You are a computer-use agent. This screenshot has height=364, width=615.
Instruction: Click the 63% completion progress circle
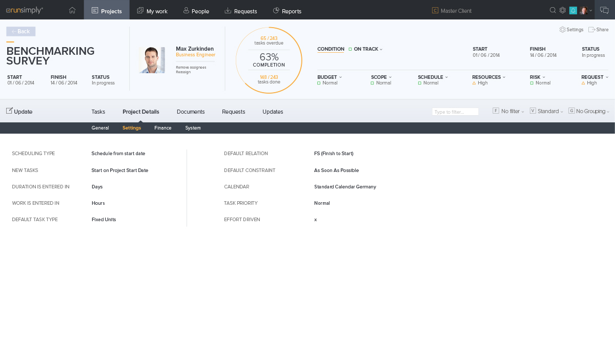tap(269, 60)
